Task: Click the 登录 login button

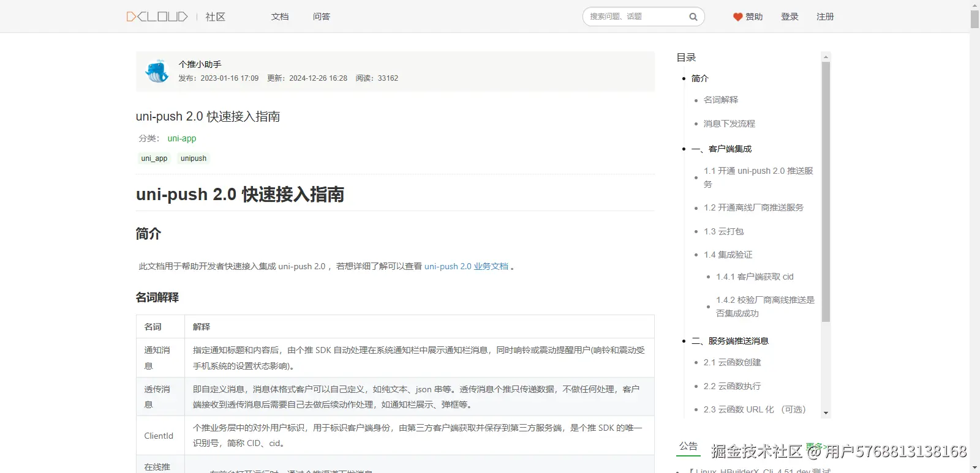Action: tap(790, 17)
